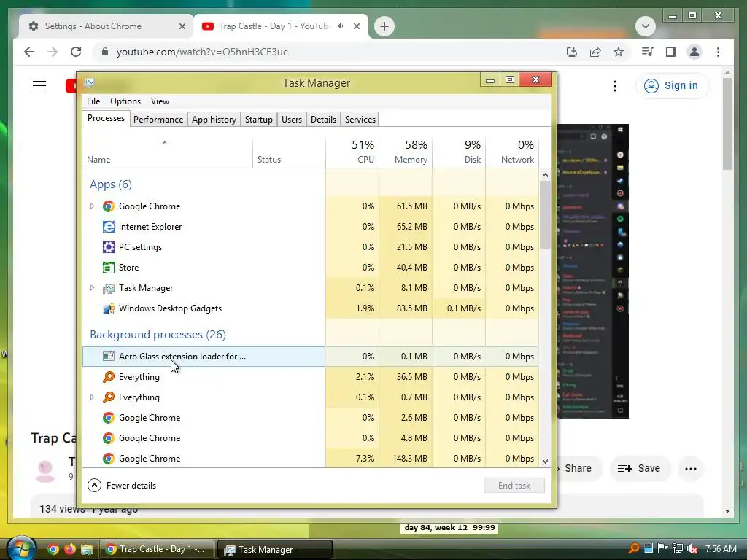Open Chrome's media controls icon

(648, 52)
